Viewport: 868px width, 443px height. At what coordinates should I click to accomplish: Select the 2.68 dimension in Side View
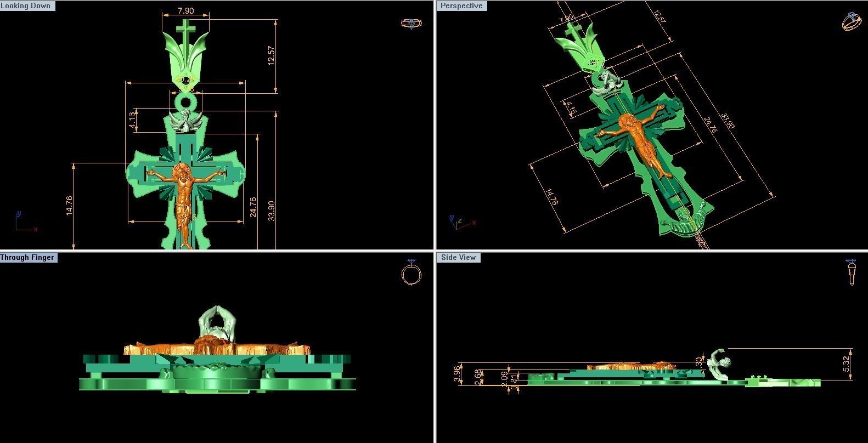tap(478, 377)
